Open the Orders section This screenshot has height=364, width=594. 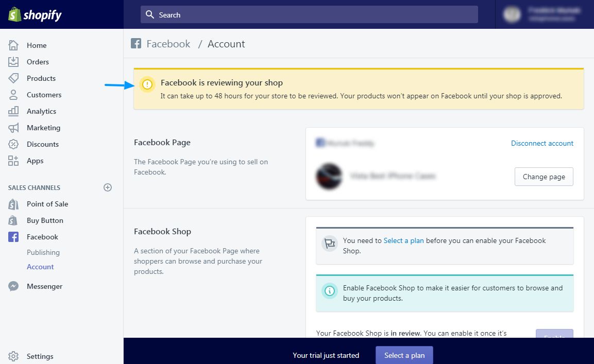pos(38,62)
